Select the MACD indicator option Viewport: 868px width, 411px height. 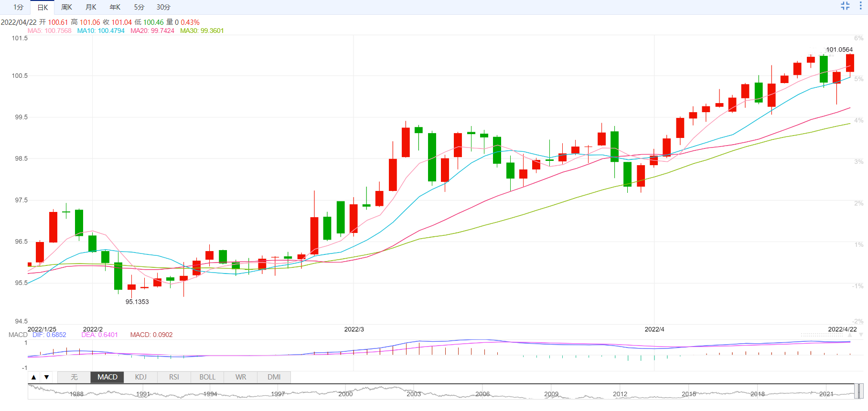point(107,377)
